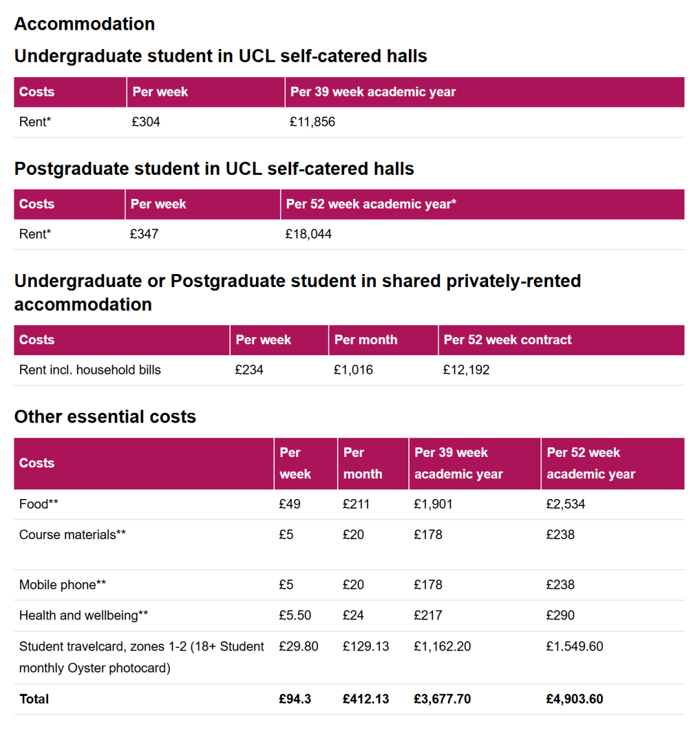Select the postgraduate weekly rent £347
The height and width of the screenshot is (731, 700).
144,234
